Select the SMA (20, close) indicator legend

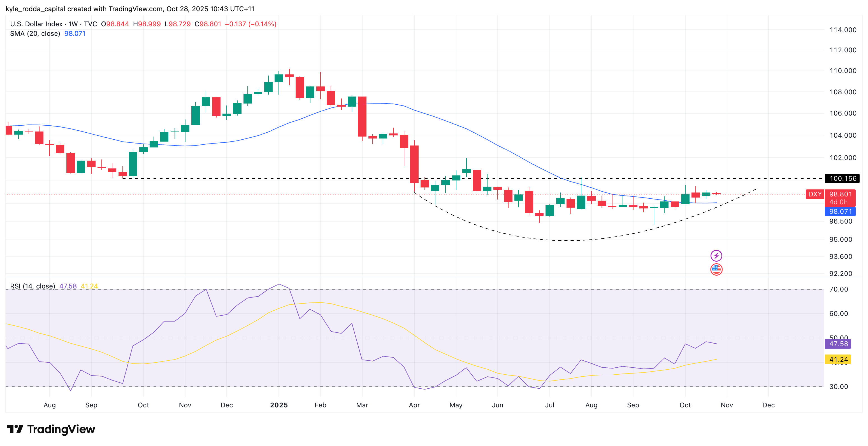pos(35,34)
